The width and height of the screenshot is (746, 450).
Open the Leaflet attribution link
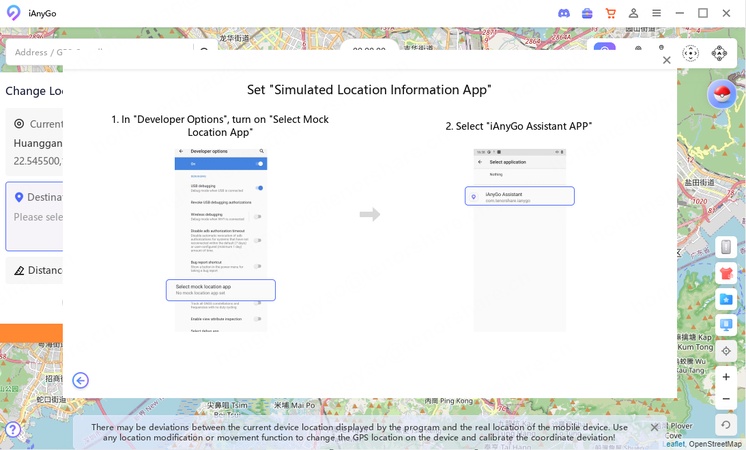coord(675,444)
